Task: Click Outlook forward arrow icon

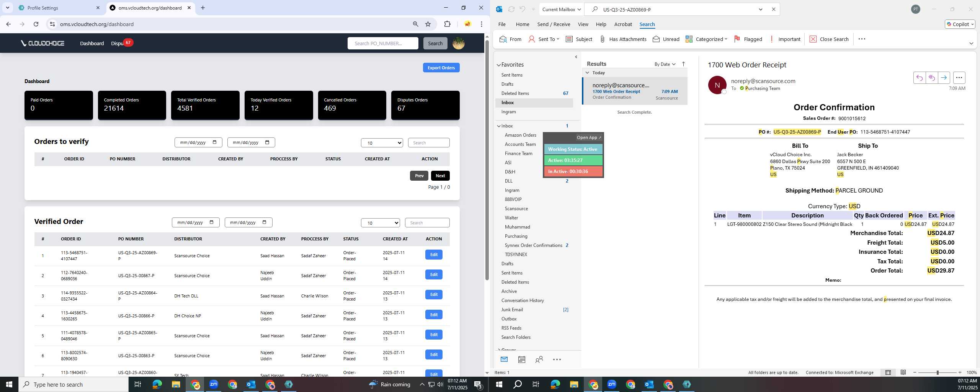Action: (x=944, y=78)
